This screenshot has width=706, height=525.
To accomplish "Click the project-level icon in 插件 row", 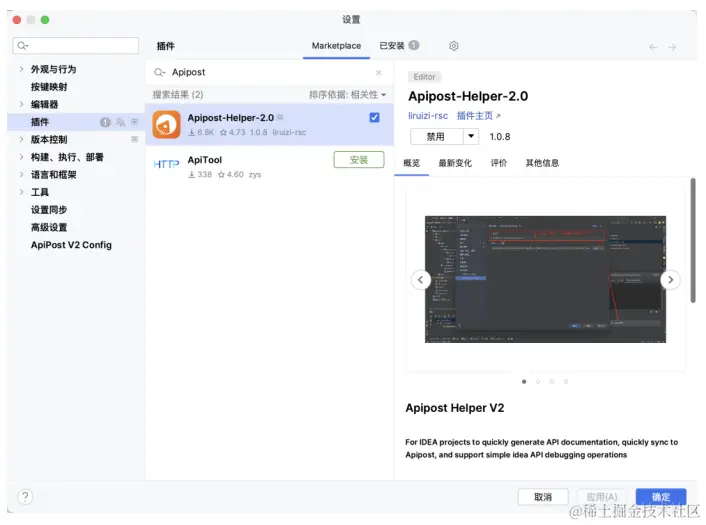I will (x=134, y=122).
